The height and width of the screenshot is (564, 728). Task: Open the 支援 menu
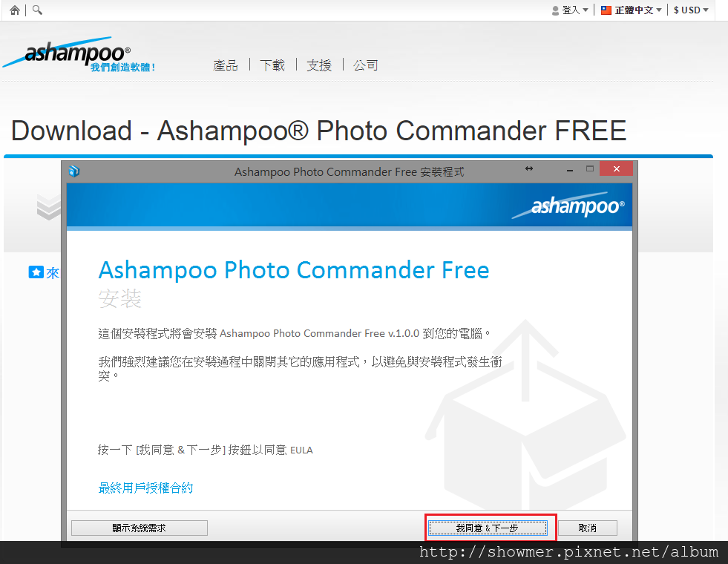(x=319, y=65)
